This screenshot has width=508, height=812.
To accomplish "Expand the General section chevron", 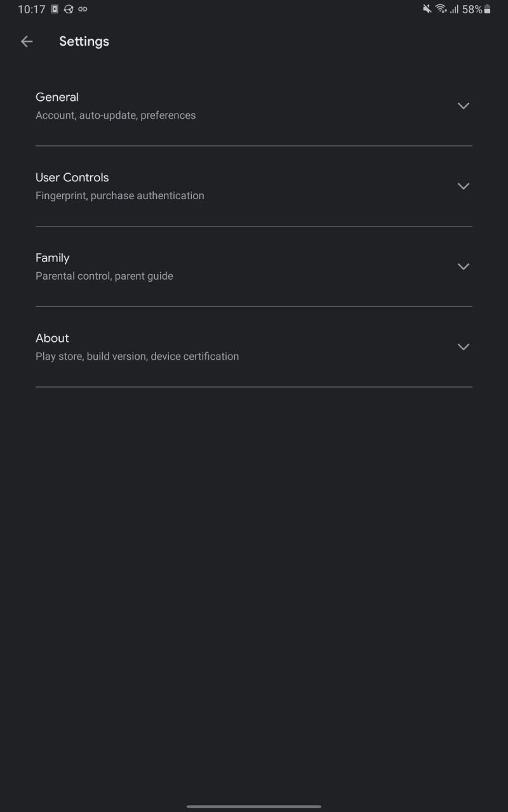I will coord(464,106).
